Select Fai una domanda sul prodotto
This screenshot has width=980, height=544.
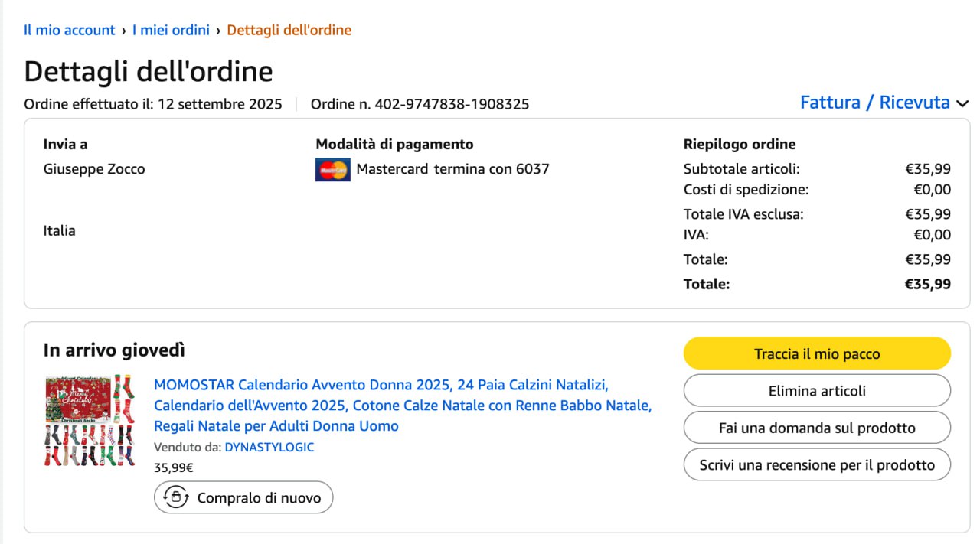click(817, 428)
